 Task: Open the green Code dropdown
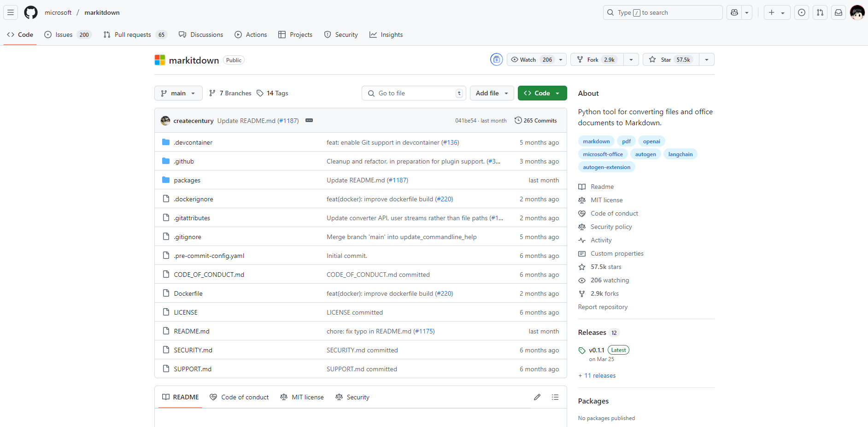pyautogui.click(x=542, y=93)
